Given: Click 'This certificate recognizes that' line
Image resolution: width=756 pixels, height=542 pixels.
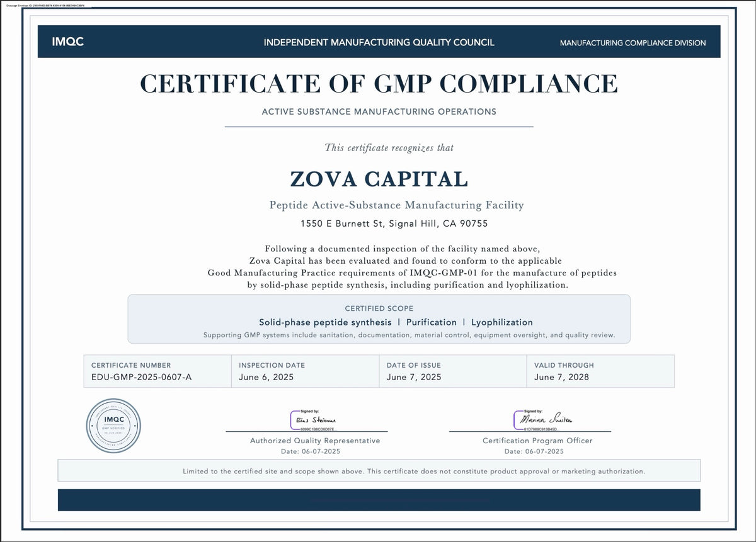Looking at the screenshot, I should point(389,147).
